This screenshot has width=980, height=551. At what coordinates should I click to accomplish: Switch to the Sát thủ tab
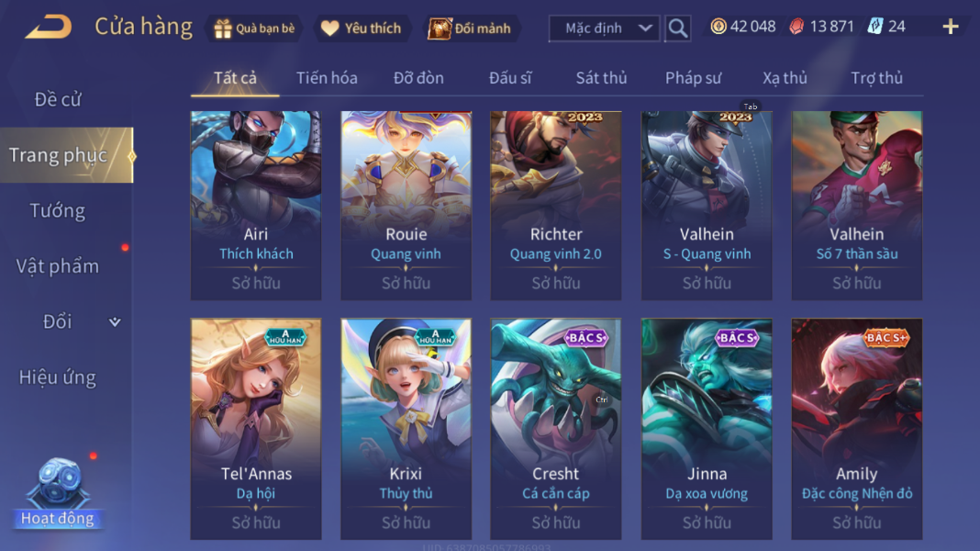[601, 77]
